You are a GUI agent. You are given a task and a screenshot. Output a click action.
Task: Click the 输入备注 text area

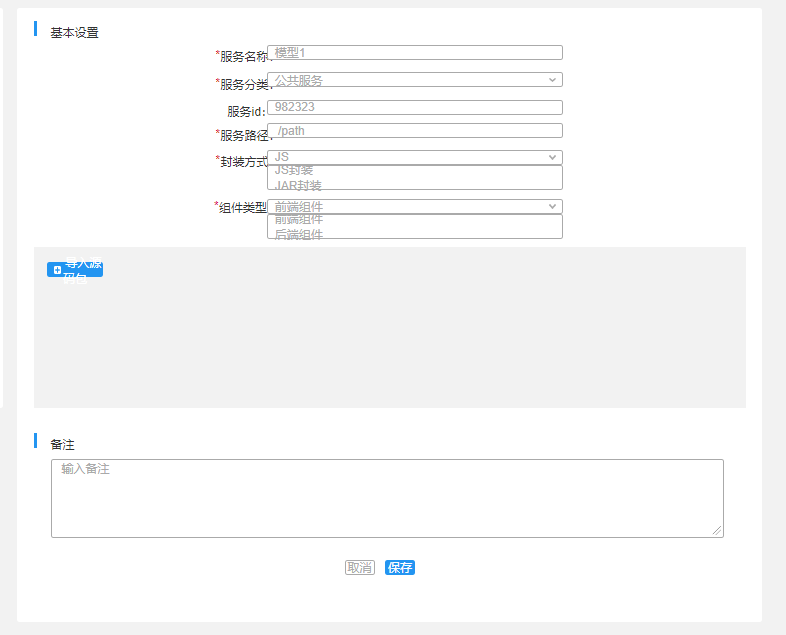click(387, 498)
